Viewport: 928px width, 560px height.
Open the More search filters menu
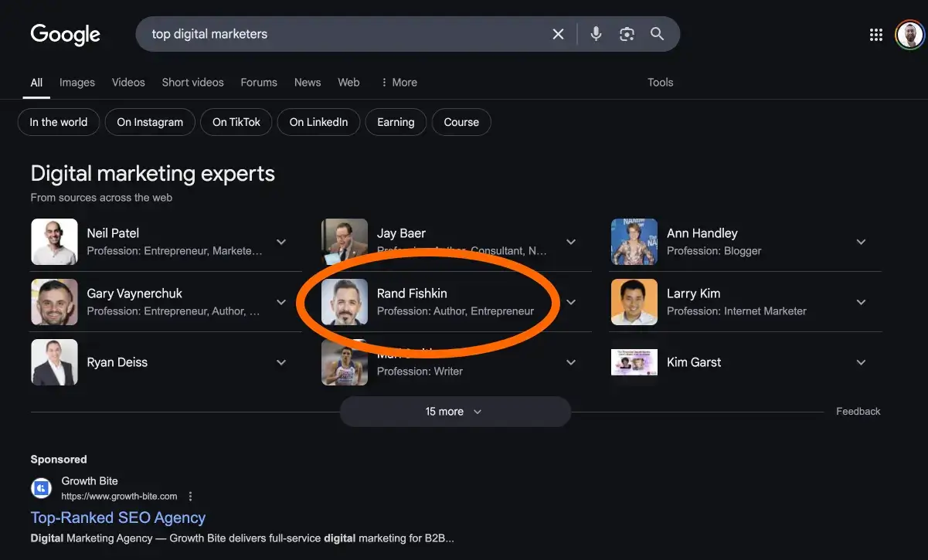(x=399, y=83)
